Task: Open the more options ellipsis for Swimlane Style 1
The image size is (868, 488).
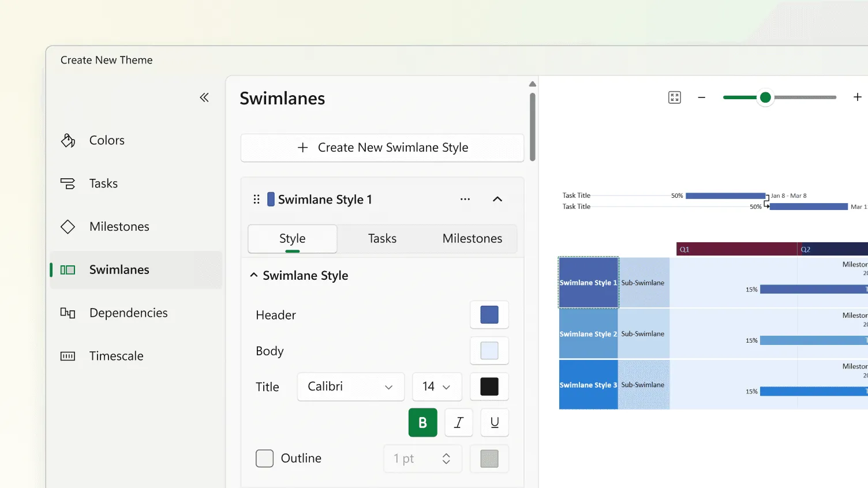Action: 465,199
